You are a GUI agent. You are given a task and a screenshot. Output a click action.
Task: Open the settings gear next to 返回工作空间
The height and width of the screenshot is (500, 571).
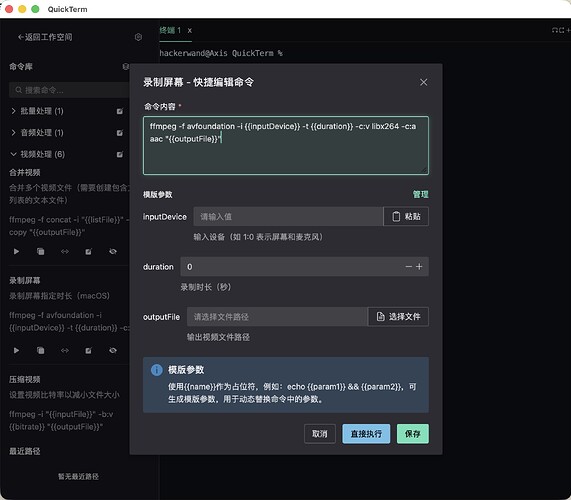138,37
